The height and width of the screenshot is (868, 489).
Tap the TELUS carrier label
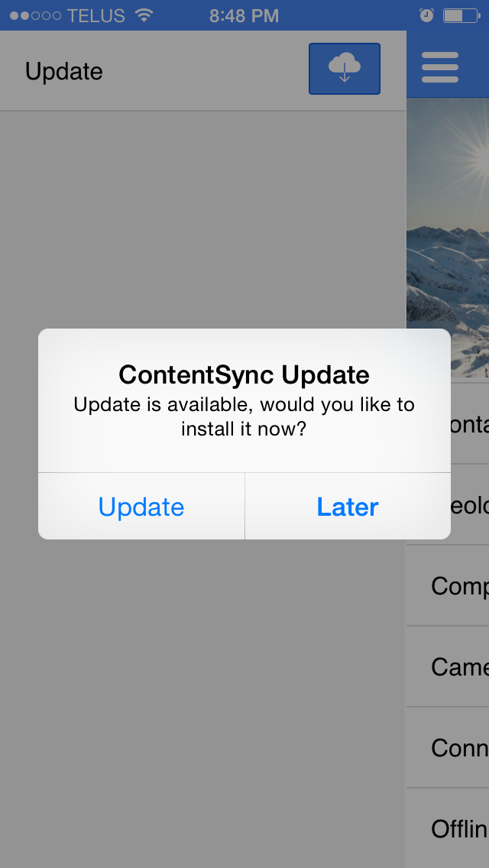click(96, 15)
